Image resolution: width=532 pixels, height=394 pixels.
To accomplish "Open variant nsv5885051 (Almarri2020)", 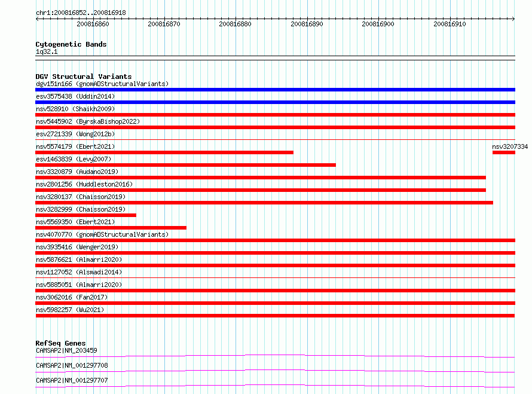I will click(x=79, y=285).
